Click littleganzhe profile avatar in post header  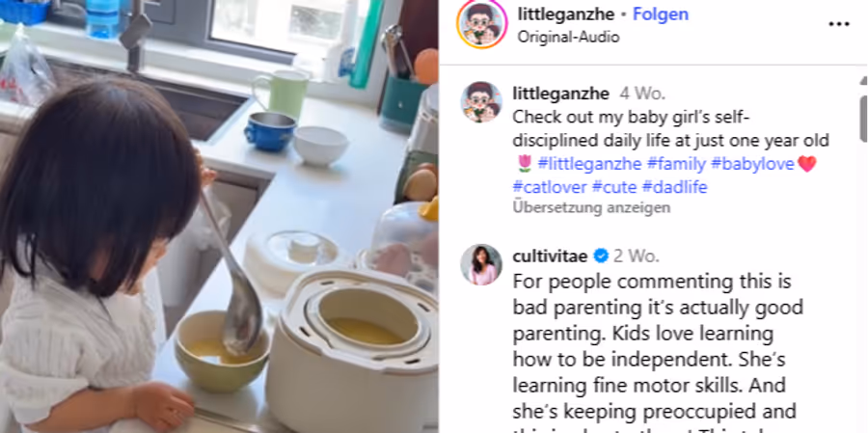481,24
